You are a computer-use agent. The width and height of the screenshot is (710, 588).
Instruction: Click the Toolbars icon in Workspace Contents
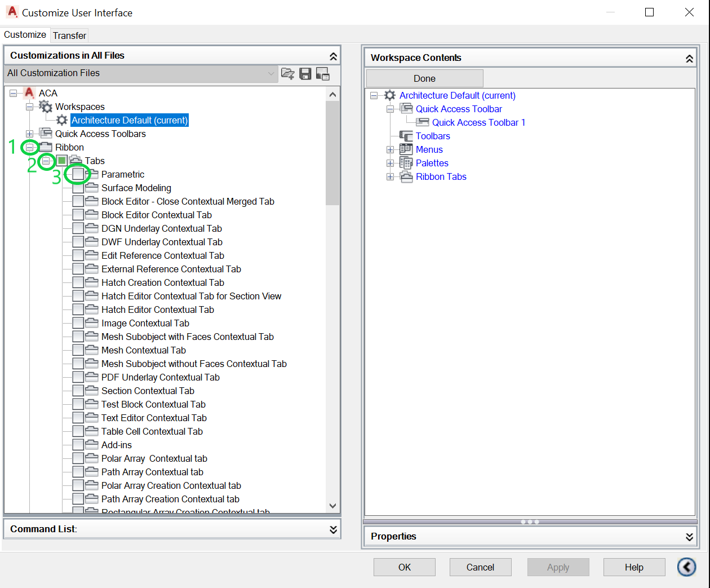point(406,136)
